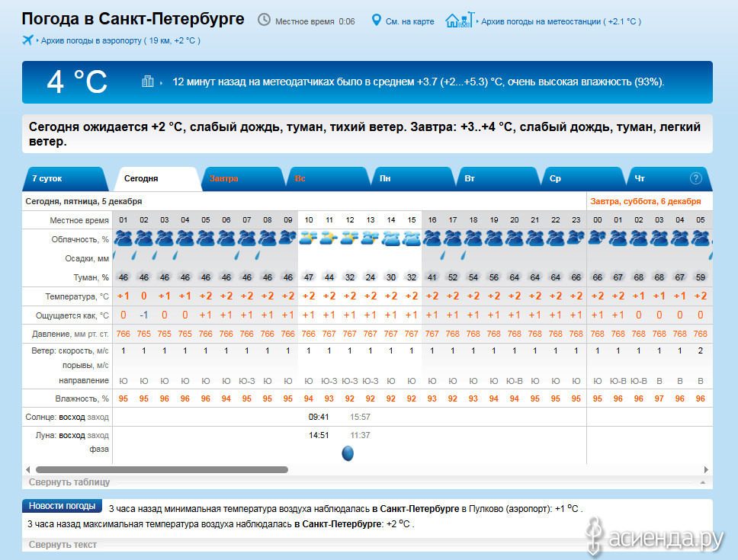Click the up arrow at right of collapse table bar

702,482
